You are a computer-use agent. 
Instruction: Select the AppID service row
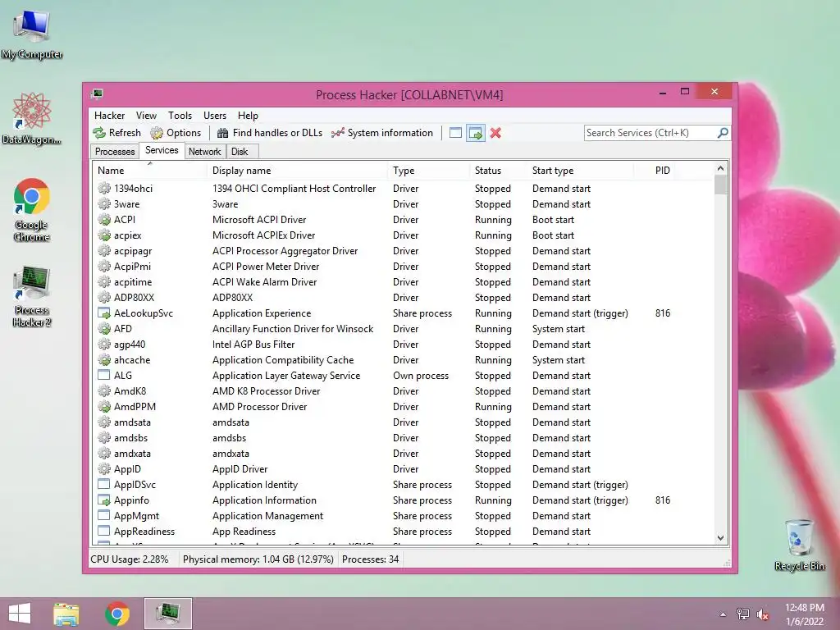coord(403,468)
